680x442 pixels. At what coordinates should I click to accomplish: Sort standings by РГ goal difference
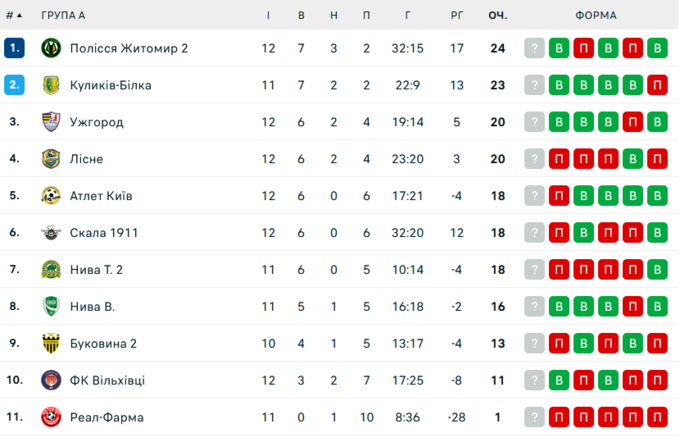457,15
